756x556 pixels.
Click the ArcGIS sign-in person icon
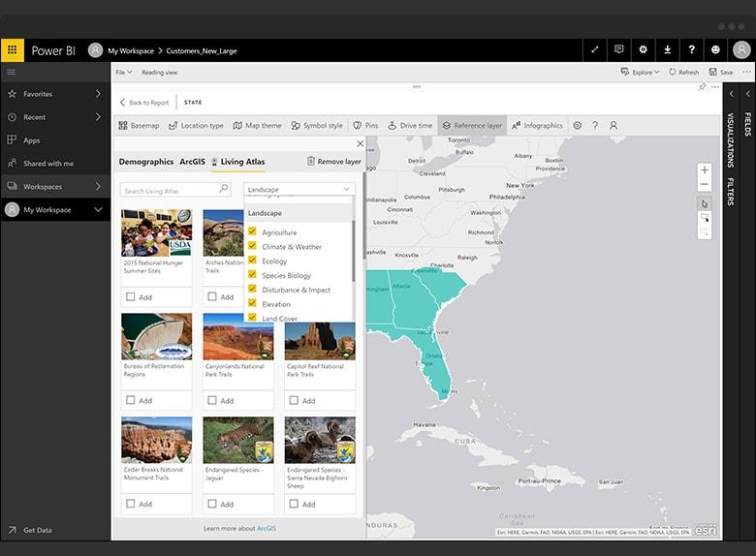[614, 125]
